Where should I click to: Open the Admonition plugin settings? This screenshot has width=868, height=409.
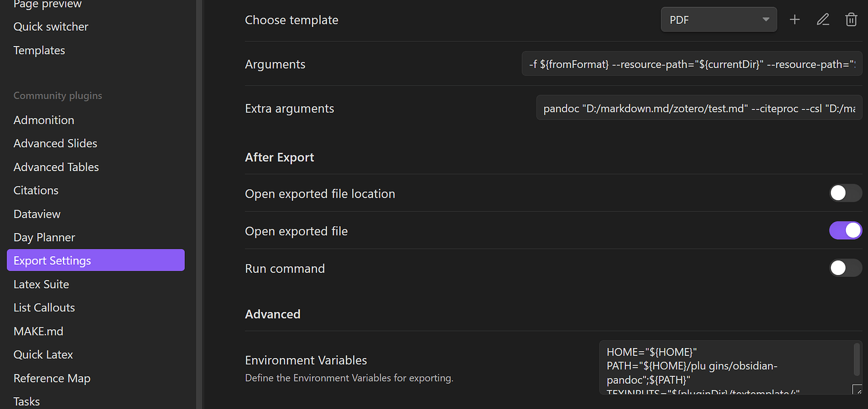click(x=43, y=120)
